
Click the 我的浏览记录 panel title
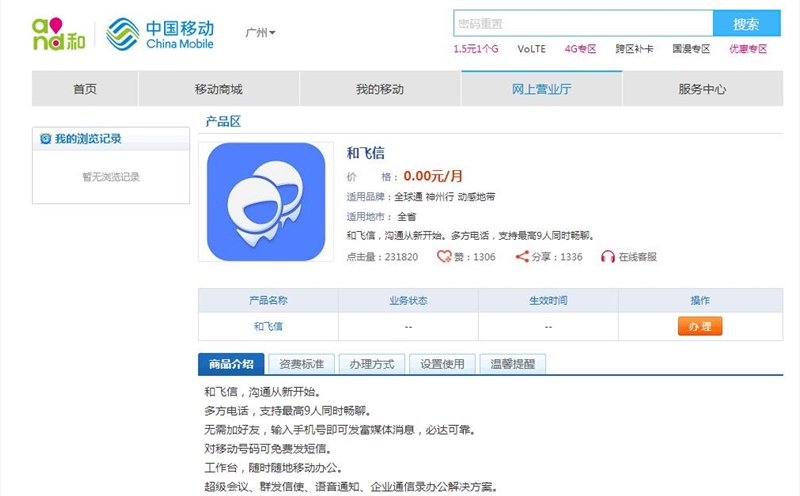pyautogui.click(x=88, y=139)
